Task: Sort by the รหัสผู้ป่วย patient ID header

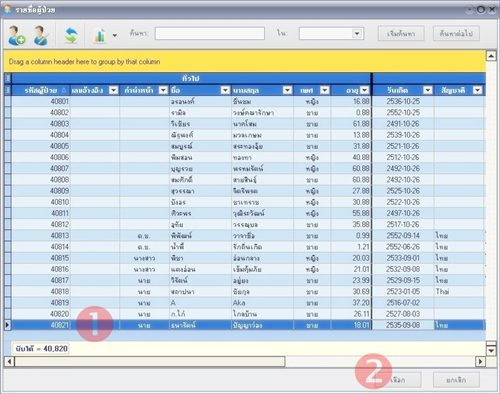Action: (x=41, y=90)
